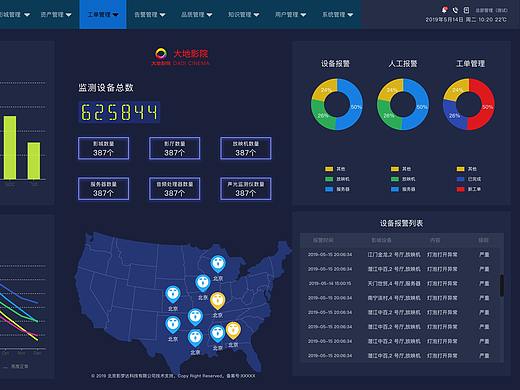Click the user name text beside header icons
The image size is (520, 390).
click(491, 10)
